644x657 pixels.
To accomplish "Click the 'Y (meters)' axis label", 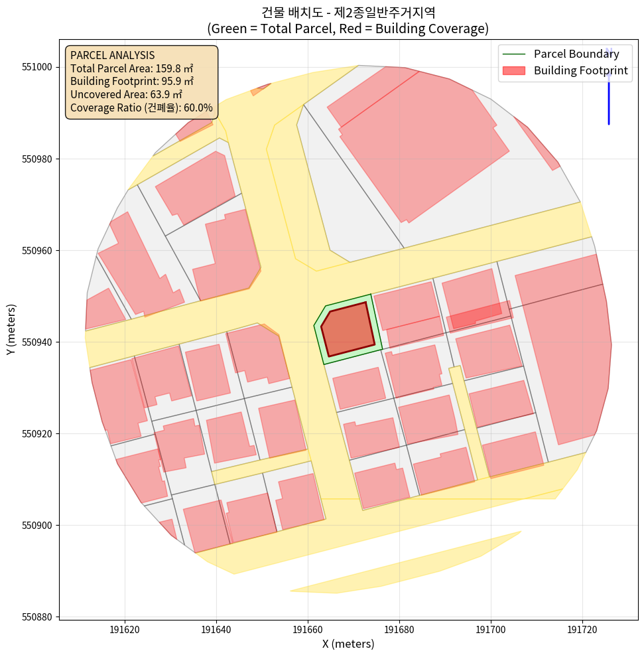I will tap(11, 329).
